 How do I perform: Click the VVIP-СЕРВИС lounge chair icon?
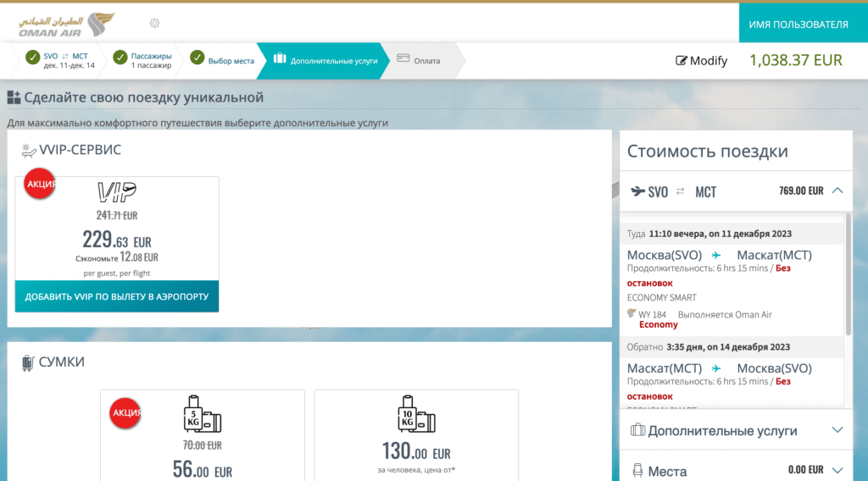click(28, 150)
